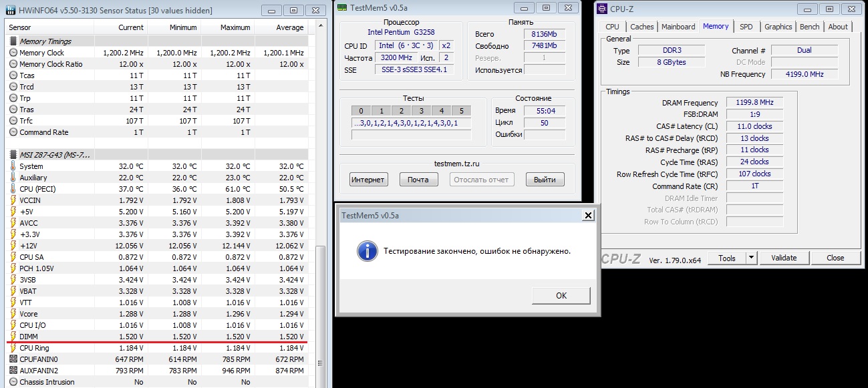The height and width of the screenshot is (388, 868).
Task: Click NB Frequency value 4199.0 MHz
Action: (803, 74)
